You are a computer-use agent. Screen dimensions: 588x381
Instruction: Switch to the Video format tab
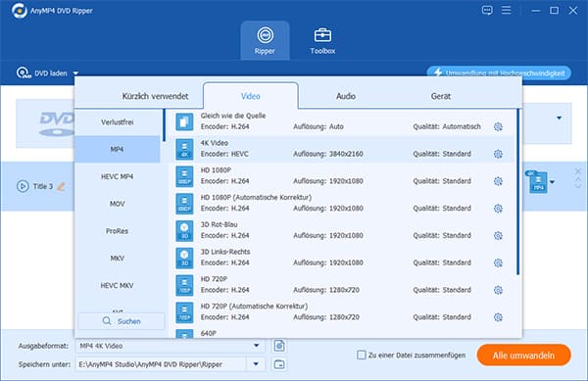[x=251, y=96]
